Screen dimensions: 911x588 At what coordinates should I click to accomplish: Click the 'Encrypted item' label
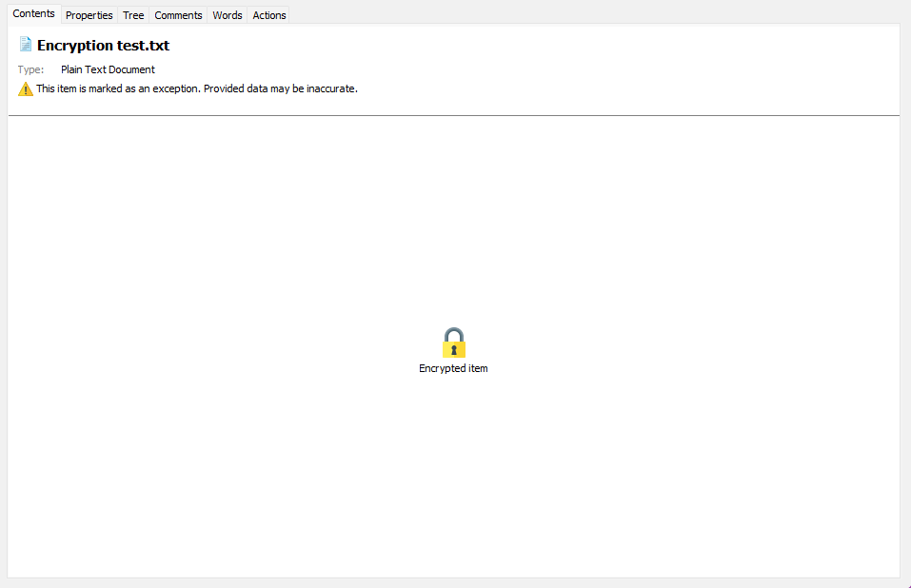(x=453, y=368)
